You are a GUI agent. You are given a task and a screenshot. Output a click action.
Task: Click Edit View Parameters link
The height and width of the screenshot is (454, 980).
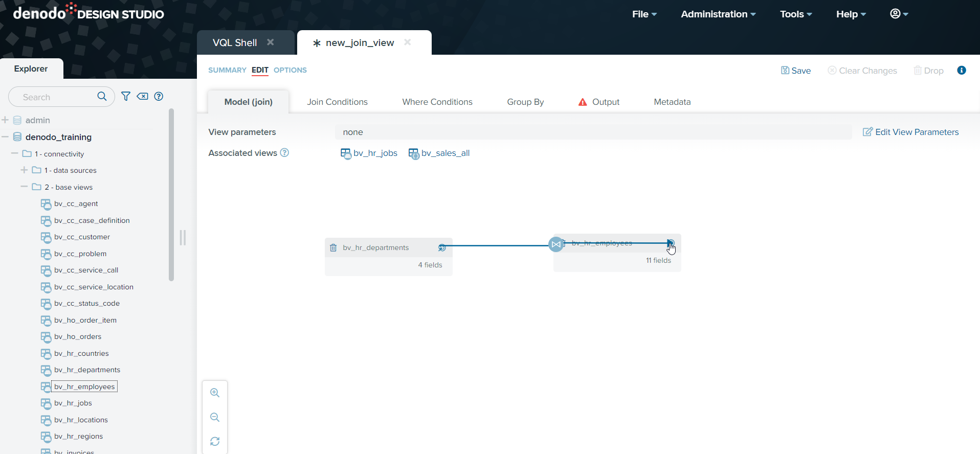[x=911, y=132]
